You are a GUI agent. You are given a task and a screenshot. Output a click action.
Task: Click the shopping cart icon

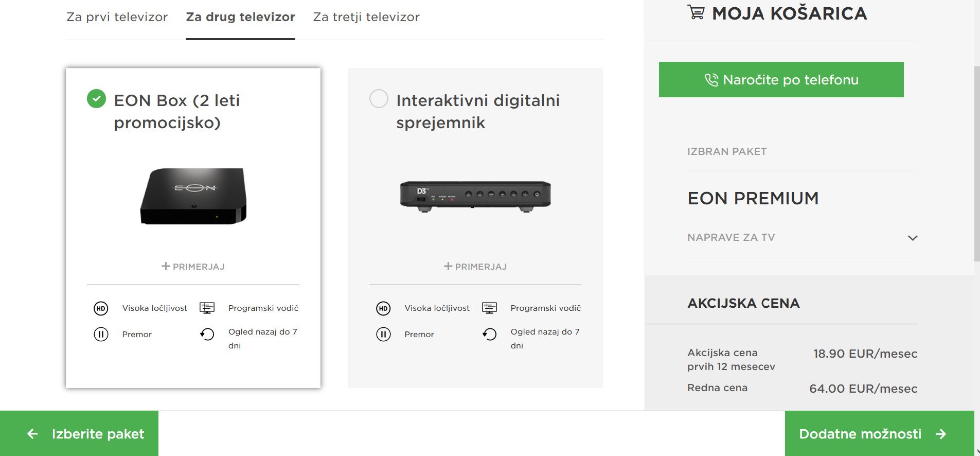click(696, 12)
